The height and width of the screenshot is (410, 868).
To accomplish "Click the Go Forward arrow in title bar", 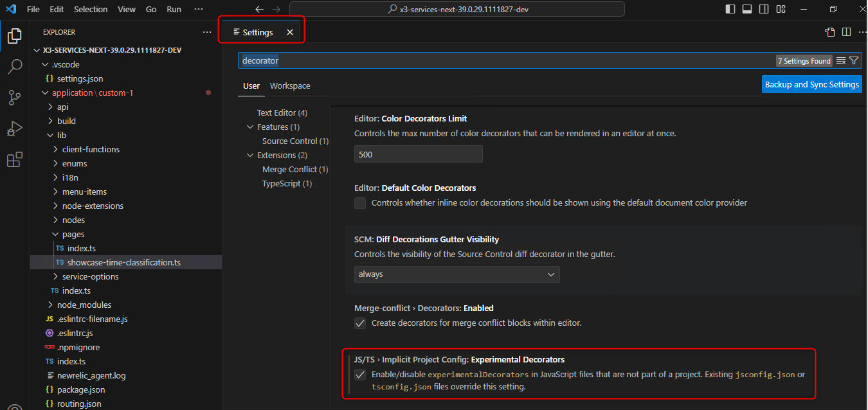I will [x=276, y=9].
